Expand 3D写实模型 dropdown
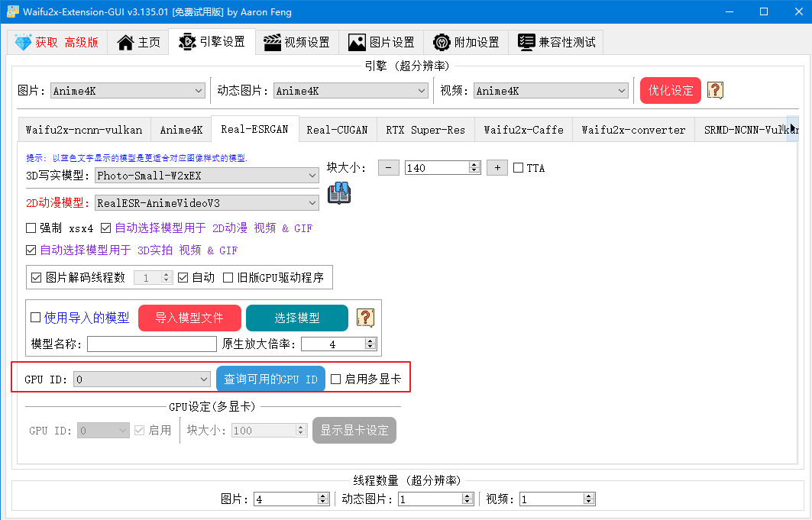Image resolution: width=812 pixels, height=520 pixels. (207, 176)
